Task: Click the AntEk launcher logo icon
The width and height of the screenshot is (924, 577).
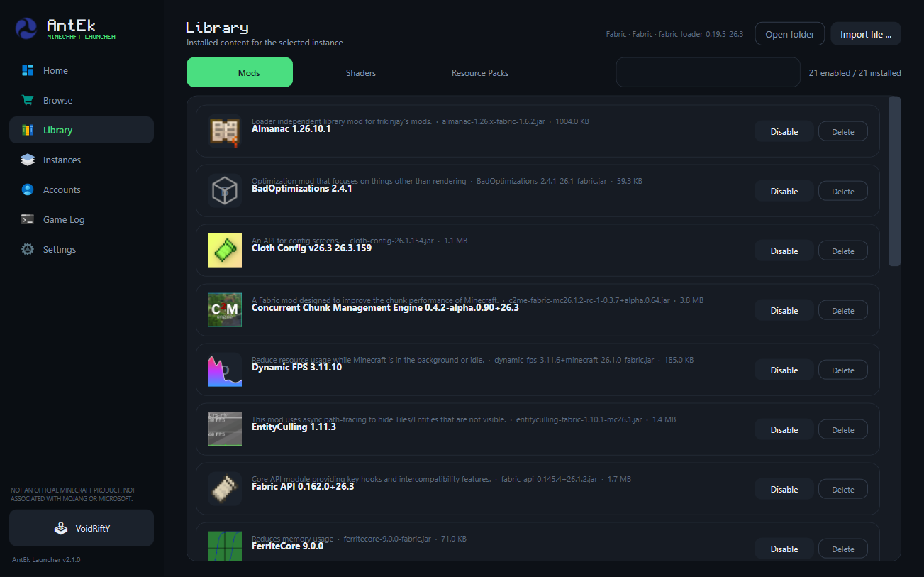Action: pyautogui.click(x=26, y=29)
